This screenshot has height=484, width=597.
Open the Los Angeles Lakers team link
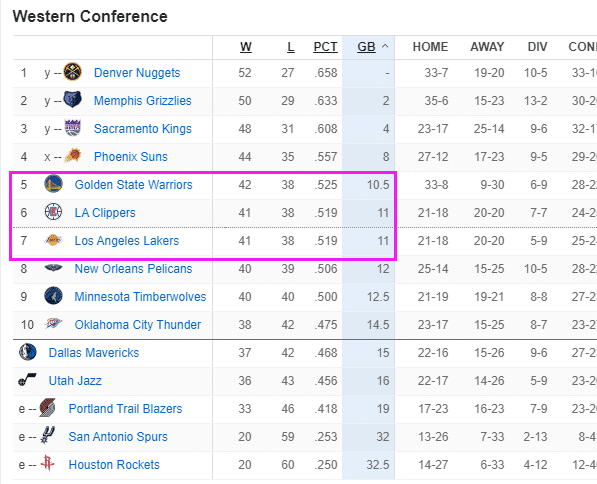(126, 241)
